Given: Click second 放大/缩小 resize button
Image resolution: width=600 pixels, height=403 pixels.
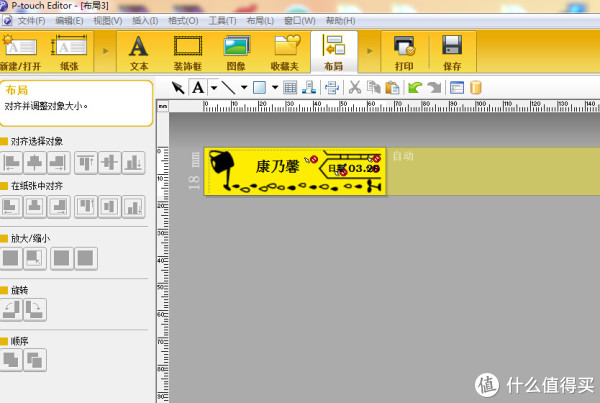Looking at the screenshot, I should [35, 258].
